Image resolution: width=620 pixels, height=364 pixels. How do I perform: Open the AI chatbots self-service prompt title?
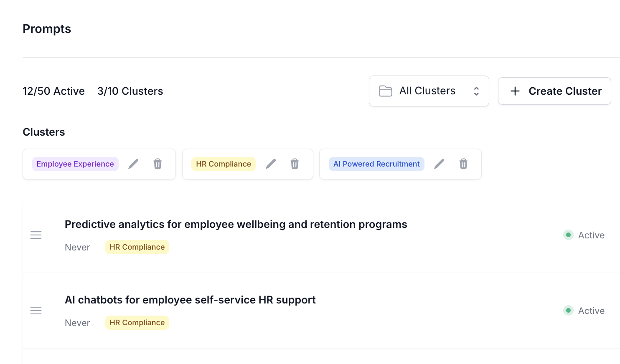tap(190, 300)
